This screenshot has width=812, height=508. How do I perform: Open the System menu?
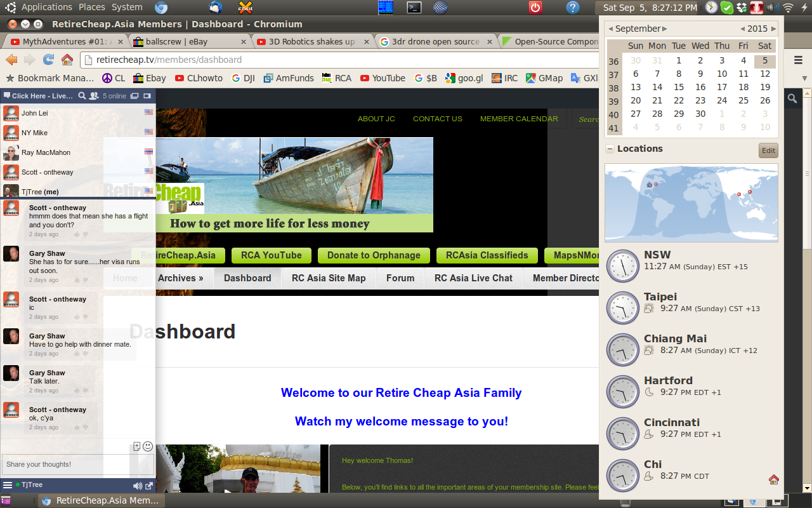tap(127, 7)
